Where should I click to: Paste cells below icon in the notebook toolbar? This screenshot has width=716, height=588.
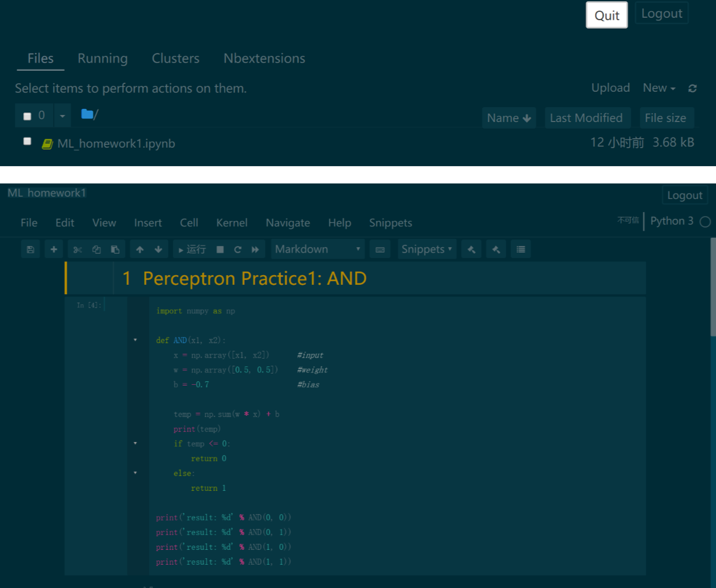(x=116, y=249)
